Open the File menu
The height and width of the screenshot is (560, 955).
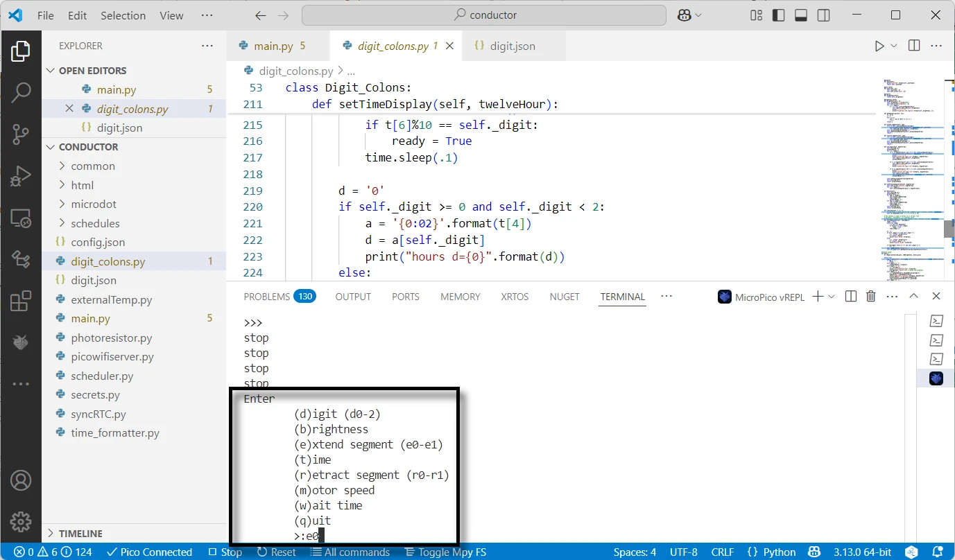[46, 15]
